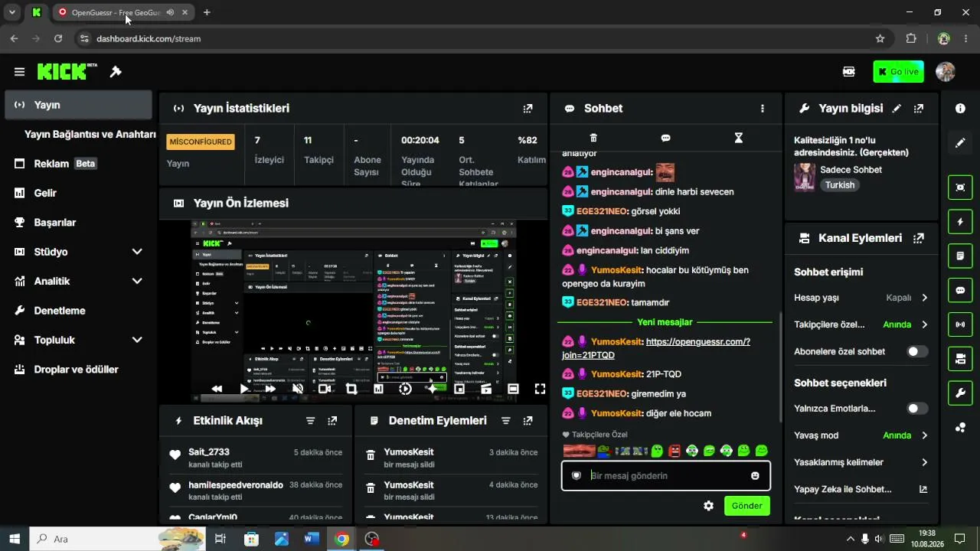Screen dimensions: 980x551
Task: Click the speech bubble icon in the Sohbet header
Action: pyautogui.click(x=665, y=138)
